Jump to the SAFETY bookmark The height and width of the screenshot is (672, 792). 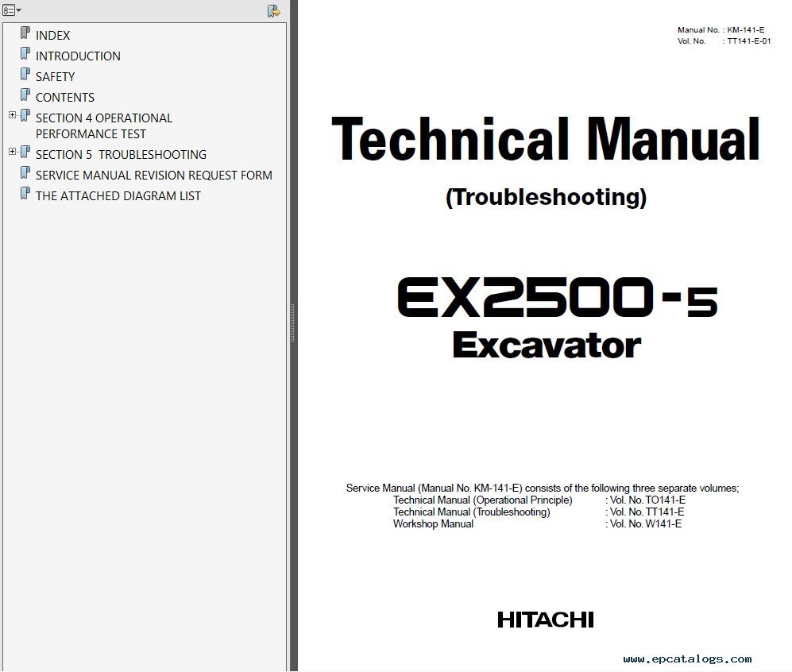pos(55,77)
